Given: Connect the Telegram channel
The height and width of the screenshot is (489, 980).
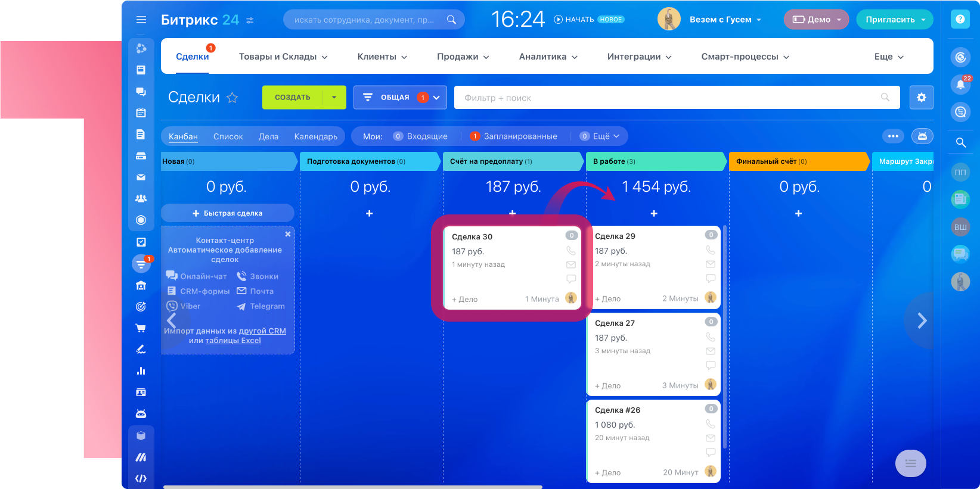Looking at the screenshot, I should coord(260,307).
